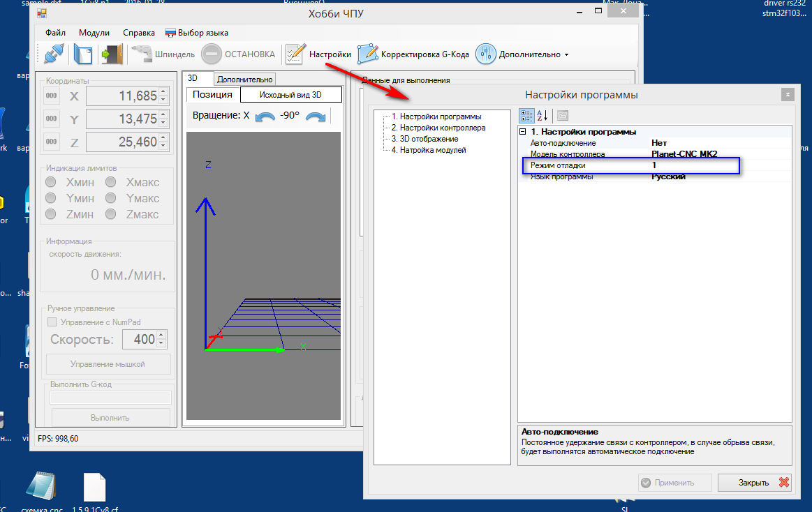Click the Categorized view icon in property grid
812x512 pixels.
point(526,116)
